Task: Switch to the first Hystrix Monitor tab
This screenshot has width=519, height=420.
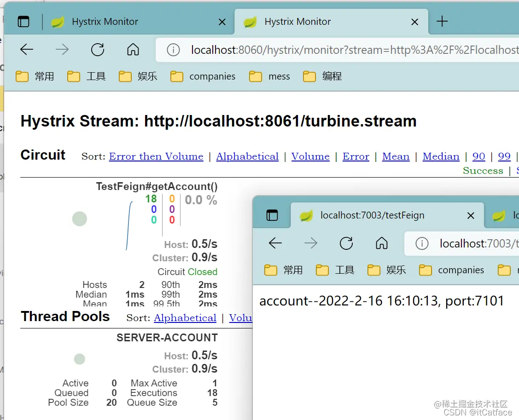Action: click(x=139, y=22)
